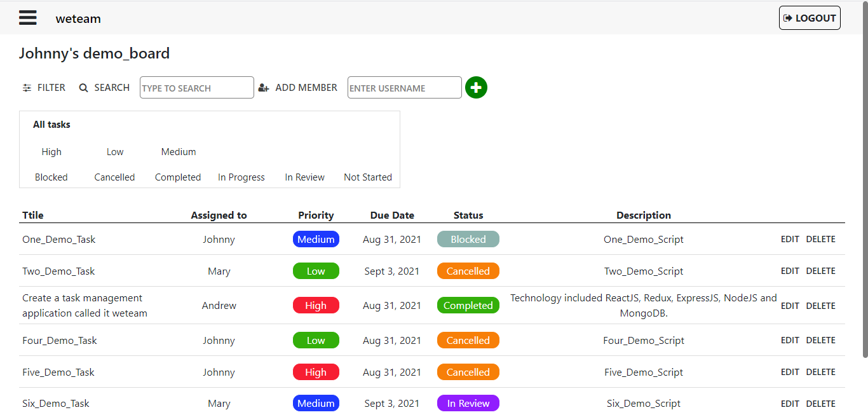Screen dimensions: 868x417
Task: Click the SEARCH label
Action: pyautogui.click(x=112, y=88)
